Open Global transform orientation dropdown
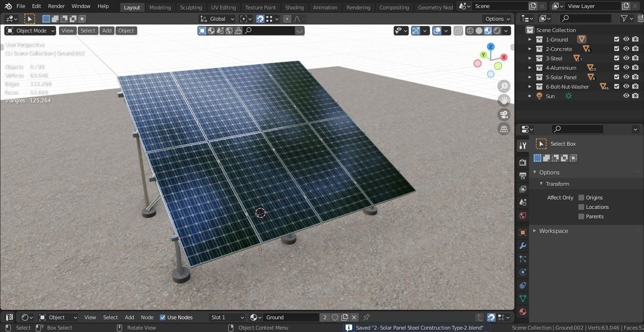Image resolution: width=644 pixels, height=332 pixels. tap(217, 19)
